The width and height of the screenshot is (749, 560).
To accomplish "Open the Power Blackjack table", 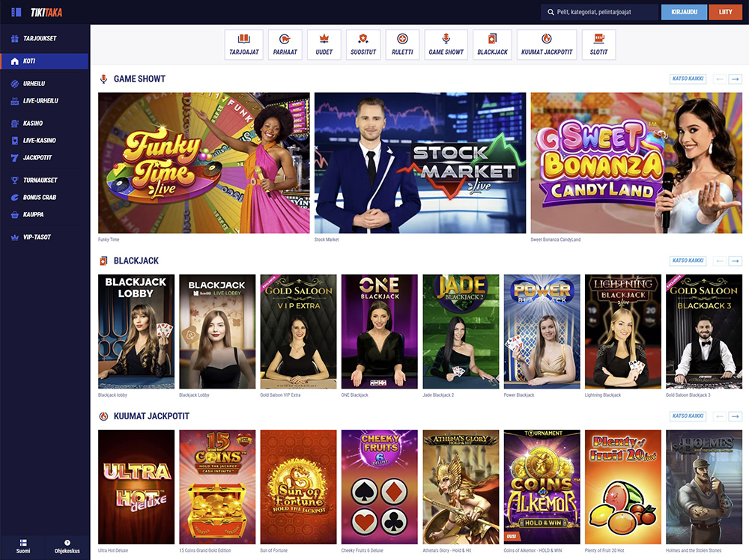I will pyautogui.click(x=542, y=332).
